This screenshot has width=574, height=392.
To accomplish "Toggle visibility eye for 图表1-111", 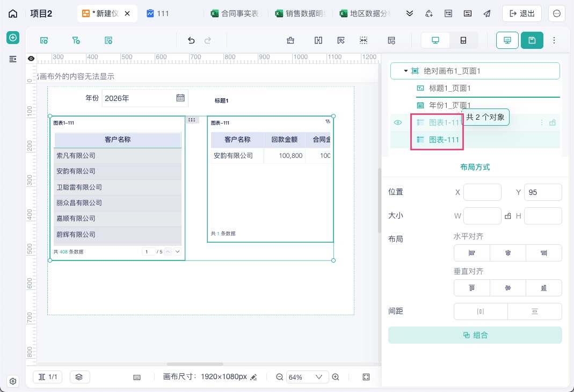I will (x=397, y=122).
